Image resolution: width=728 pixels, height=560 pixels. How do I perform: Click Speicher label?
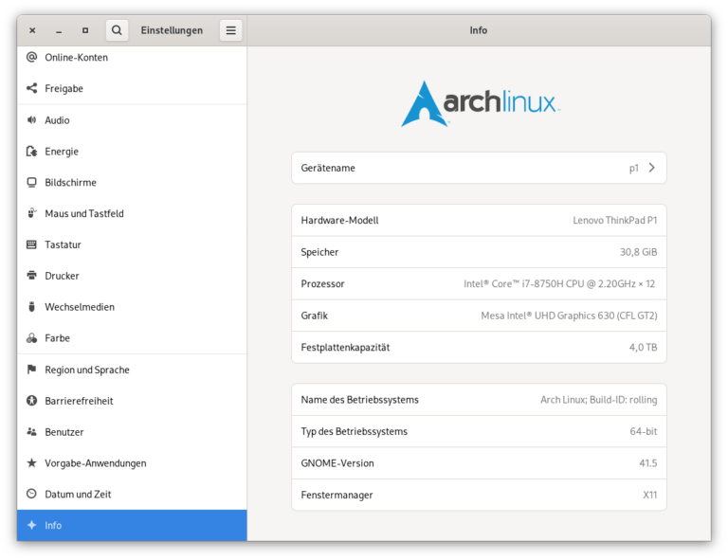point(319,252)
